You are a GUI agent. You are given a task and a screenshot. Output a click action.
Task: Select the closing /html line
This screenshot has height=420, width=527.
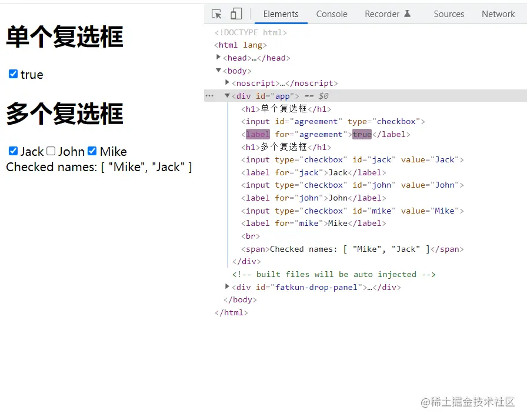tap(231, 312)
